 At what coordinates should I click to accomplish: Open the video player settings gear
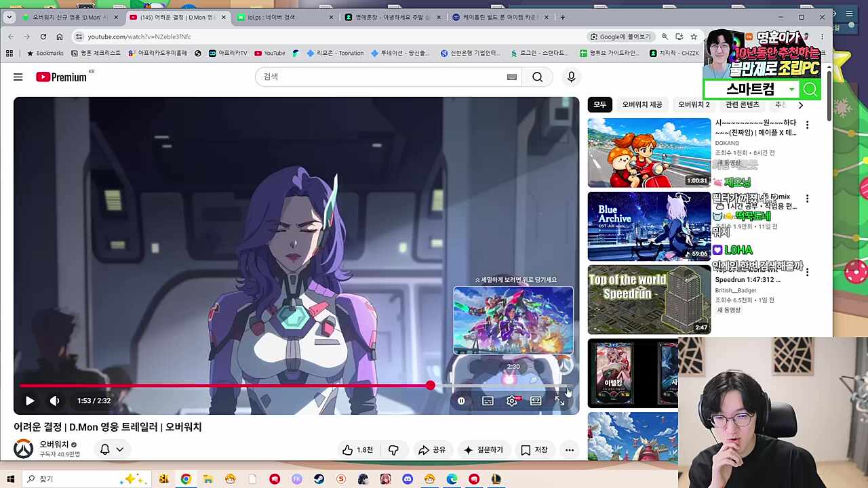coord(512,401)
